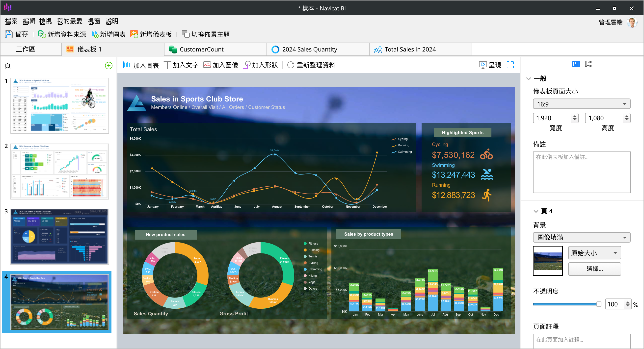Image resolution: width=644 pixels, height=349 pixels.
Task: Toggle the background theme (切換佈景主題)
Action: 186,34
